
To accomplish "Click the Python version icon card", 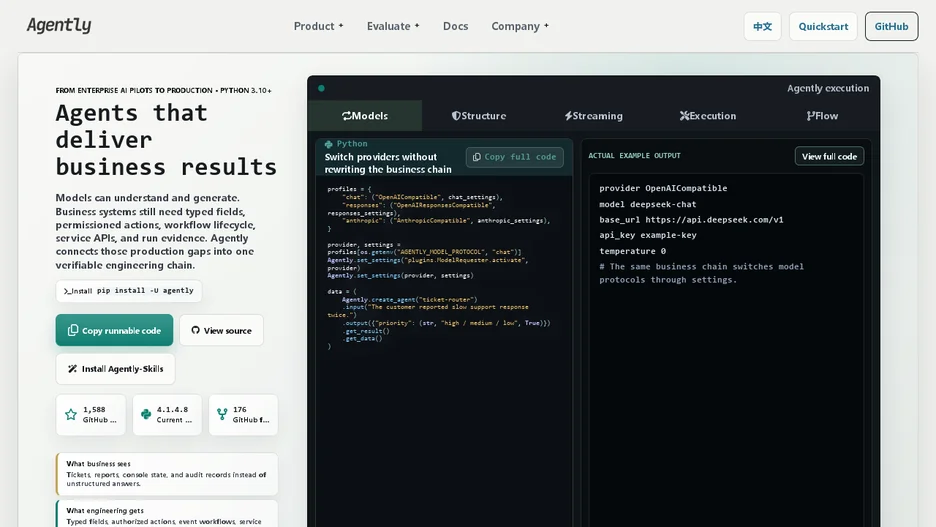I will click(167, 414).
